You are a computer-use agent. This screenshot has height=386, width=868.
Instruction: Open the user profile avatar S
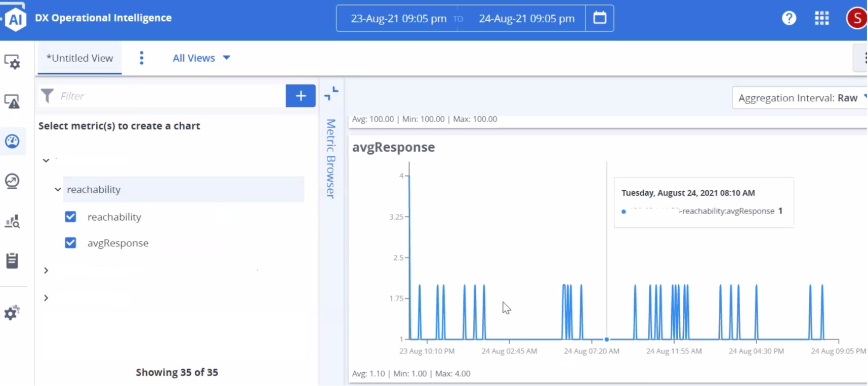[x=856, y=18]
